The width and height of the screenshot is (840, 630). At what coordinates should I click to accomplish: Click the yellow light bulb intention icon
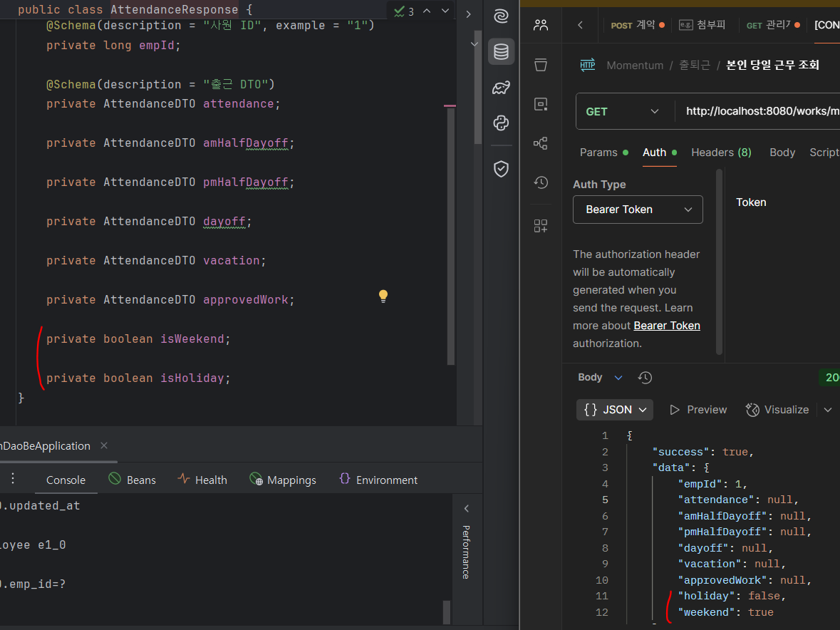click(383, 296)
